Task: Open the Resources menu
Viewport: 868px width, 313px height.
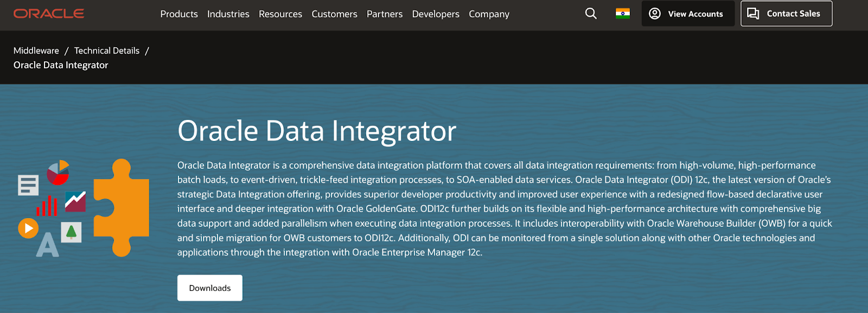Action: tap(280, 14)
